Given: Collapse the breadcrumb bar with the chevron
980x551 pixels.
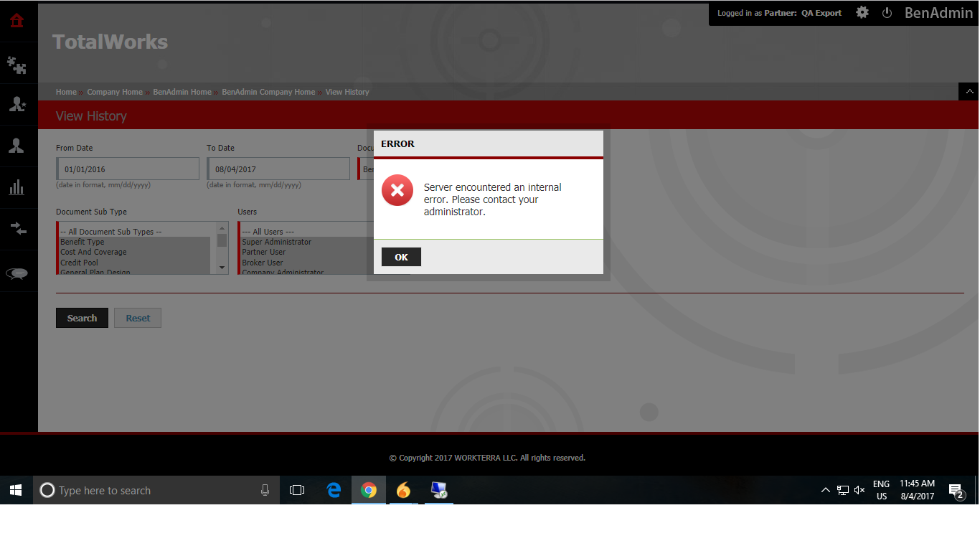Looking at the screenshot, I should 970,91.
